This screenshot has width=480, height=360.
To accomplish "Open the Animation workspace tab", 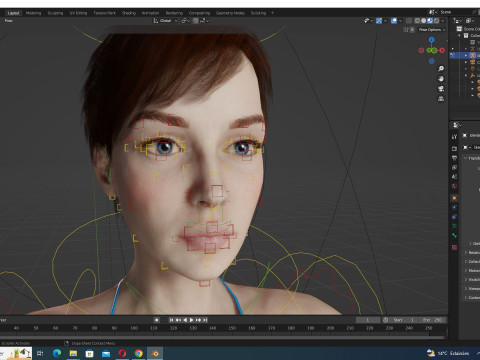I will click(x=150, y=13).
